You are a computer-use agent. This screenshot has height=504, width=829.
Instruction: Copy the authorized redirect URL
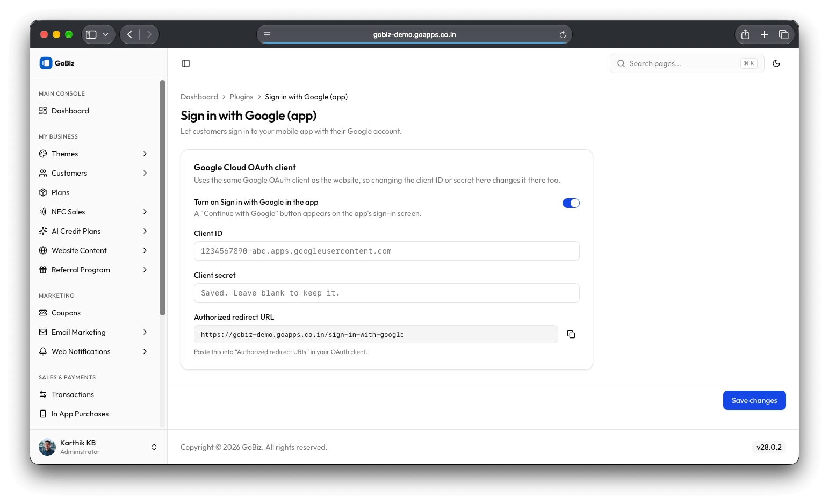571,334
